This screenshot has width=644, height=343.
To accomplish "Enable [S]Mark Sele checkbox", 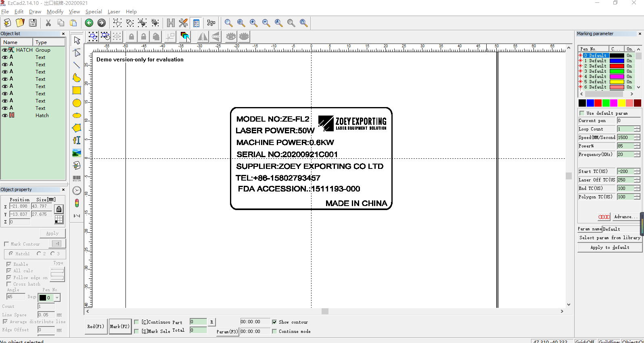I will pos(136,331).
